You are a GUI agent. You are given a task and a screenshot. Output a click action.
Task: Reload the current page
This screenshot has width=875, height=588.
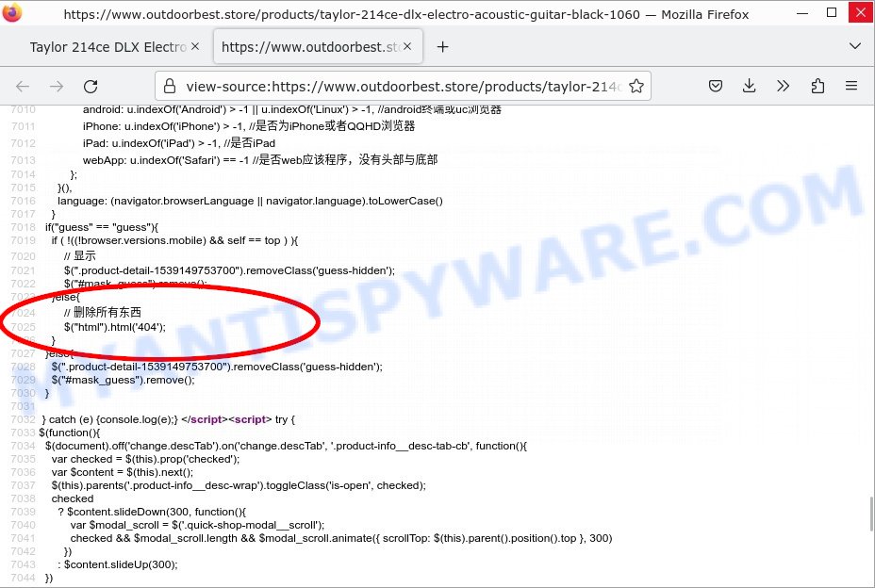pyautogui.click(x=91, y=86)
